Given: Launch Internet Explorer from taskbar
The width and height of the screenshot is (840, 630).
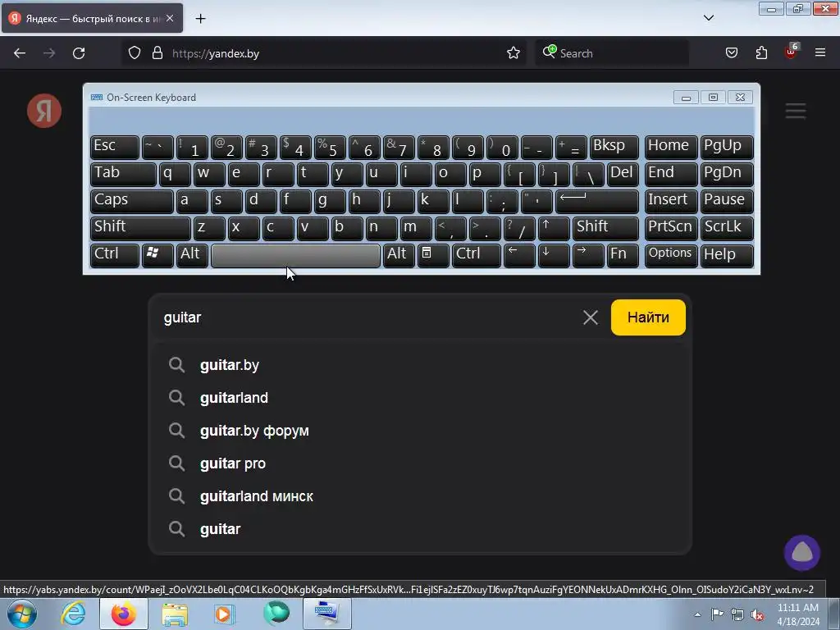Looking at the screenshot, I should tap(73, 614).
